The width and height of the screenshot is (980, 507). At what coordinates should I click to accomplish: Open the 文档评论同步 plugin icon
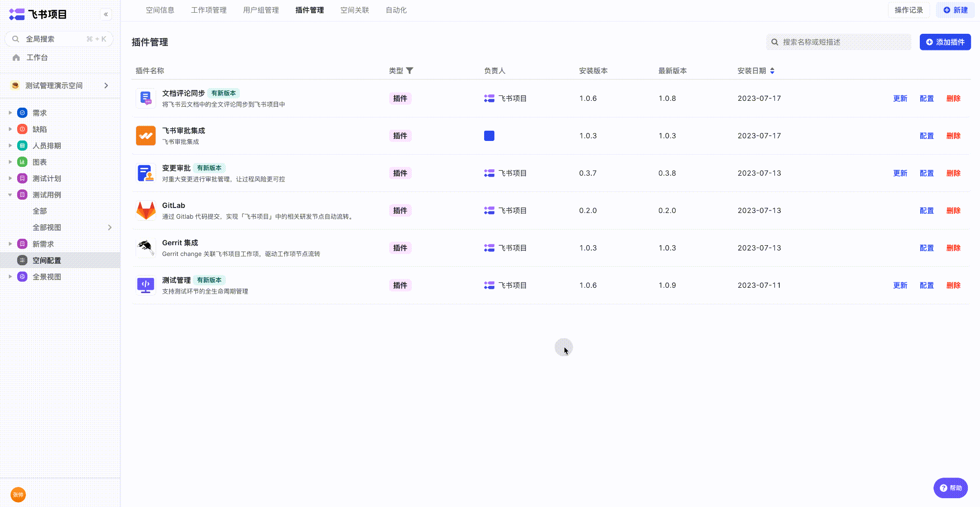[x=146, y=98]
